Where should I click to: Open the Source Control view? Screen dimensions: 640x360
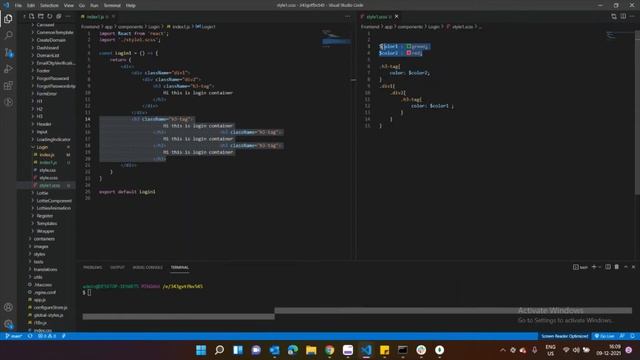pyautogui.click(x=8, y=52)
